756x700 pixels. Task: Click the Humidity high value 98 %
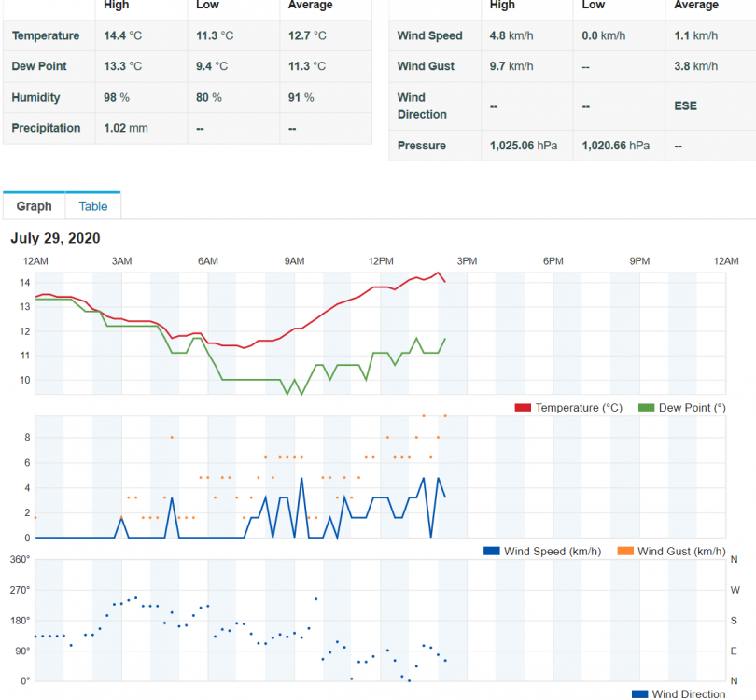click(x=117, y=97)
